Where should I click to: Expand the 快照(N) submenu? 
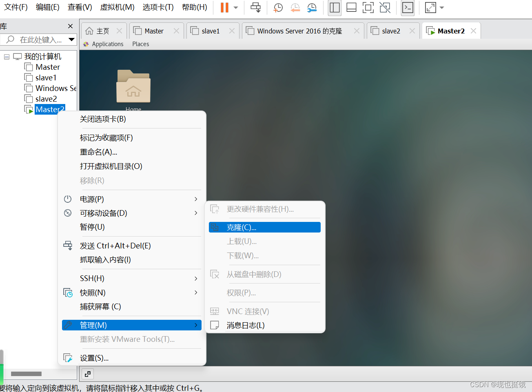tap(132, 292)
